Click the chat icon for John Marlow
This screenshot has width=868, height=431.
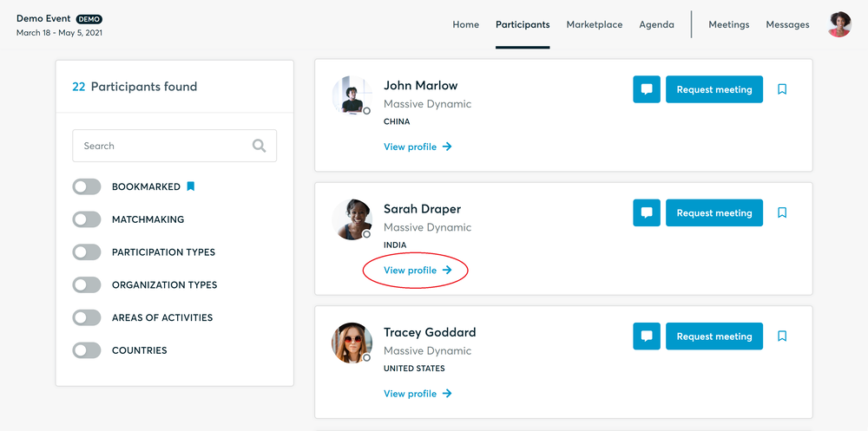coord(647,89)
